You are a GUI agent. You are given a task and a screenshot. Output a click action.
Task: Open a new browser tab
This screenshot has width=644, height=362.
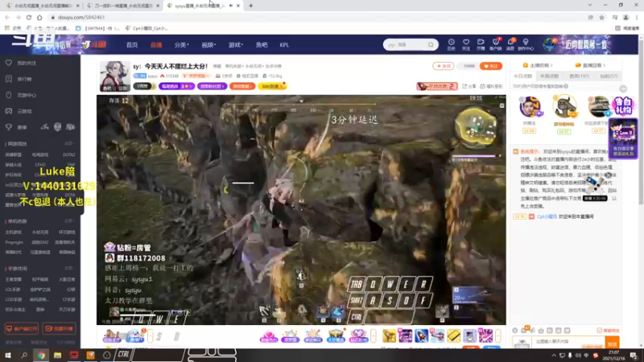click(x=250, y=6)
